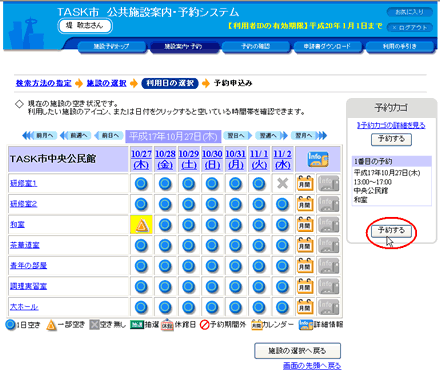Open the gray Info icon for 大ホール

click(328, 307)
